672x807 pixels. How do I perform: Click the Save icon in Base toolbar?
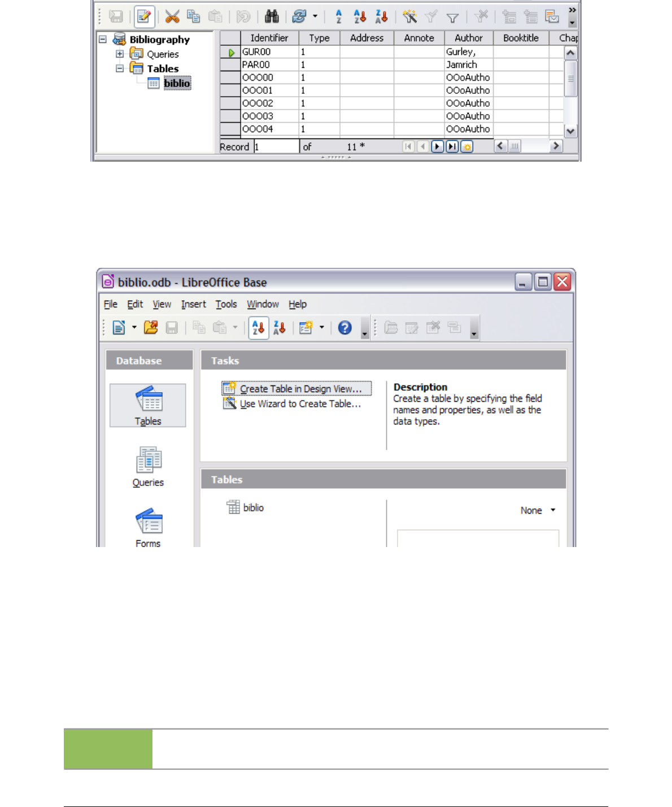tap(172, 327)
